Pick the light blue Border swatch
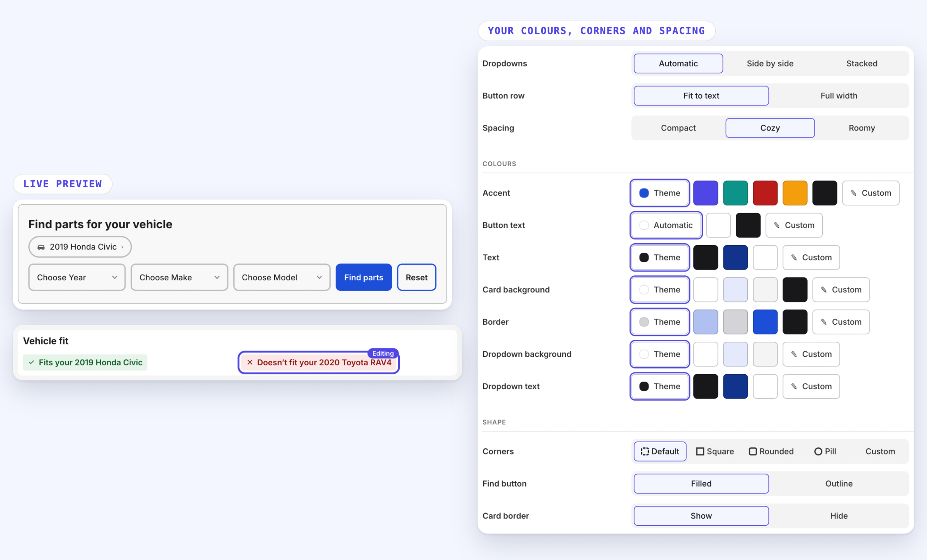Viewport: 927px width, 560px height. pos(706,322)
